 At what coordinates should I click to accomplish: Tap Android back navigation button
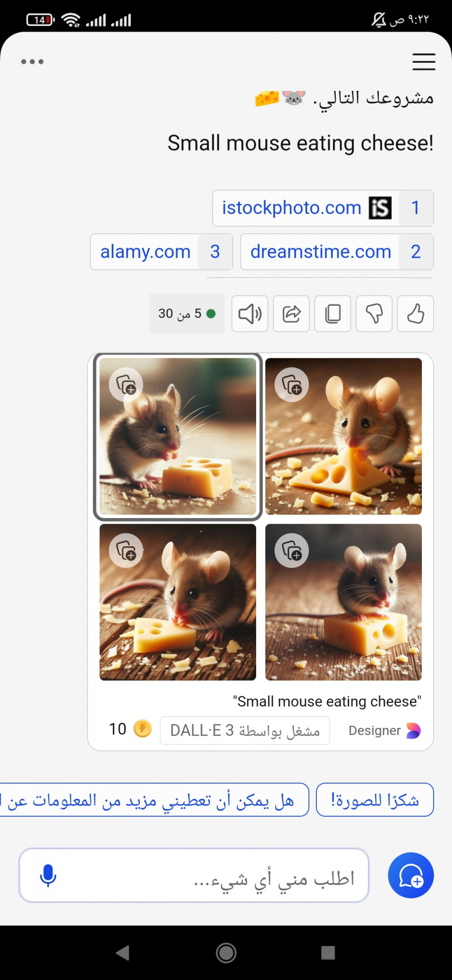[x=122, y=952]
